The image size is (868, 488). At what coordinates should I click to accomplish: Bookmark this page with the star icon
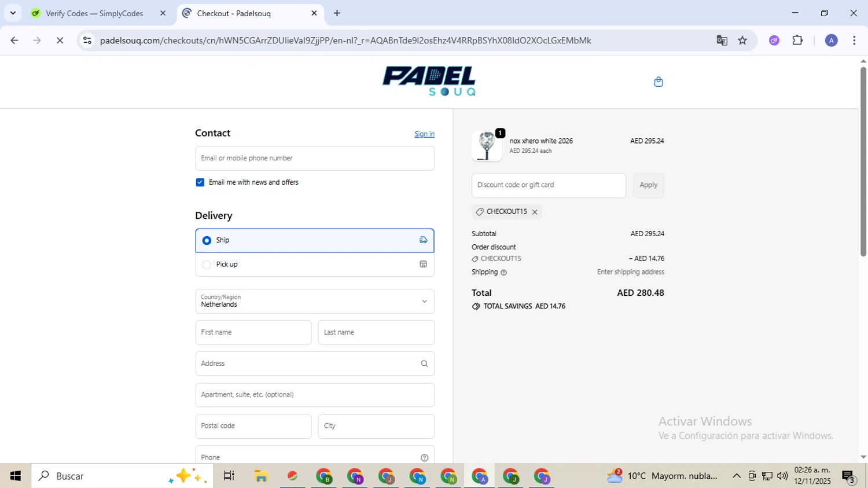tap(742, 41)
